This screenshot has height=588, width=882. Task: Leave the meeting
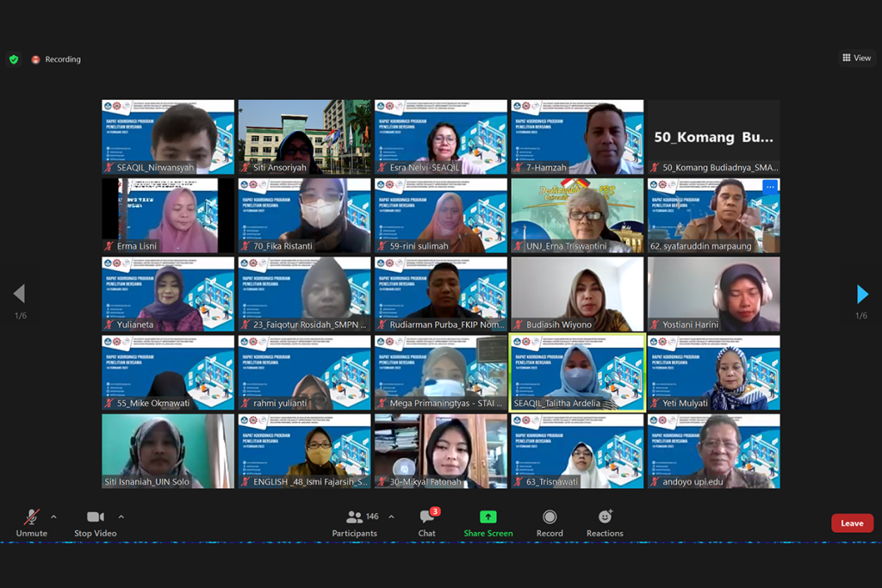click(x=851, y=523)
